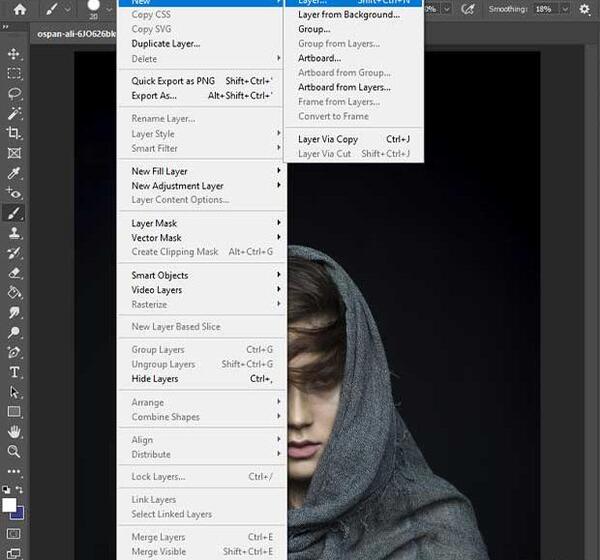The width and height of the screenshot is (600, 560).
Task: Click the white foreground color swatch
Action: (x=9, y=505)
